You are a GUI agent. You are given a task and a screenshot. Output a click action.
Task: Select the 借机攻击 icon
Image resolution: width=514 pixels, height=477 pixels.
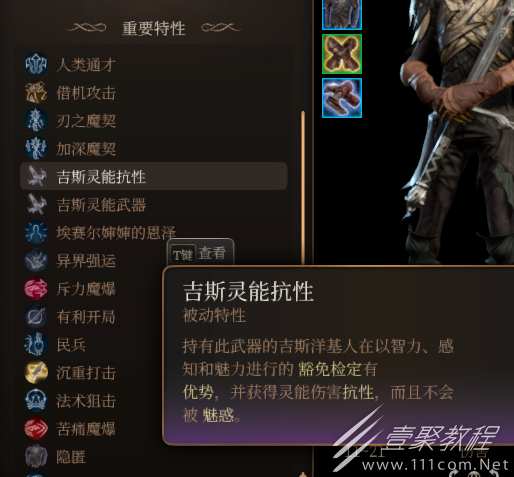pyautogui.click(x=36, y=92)
